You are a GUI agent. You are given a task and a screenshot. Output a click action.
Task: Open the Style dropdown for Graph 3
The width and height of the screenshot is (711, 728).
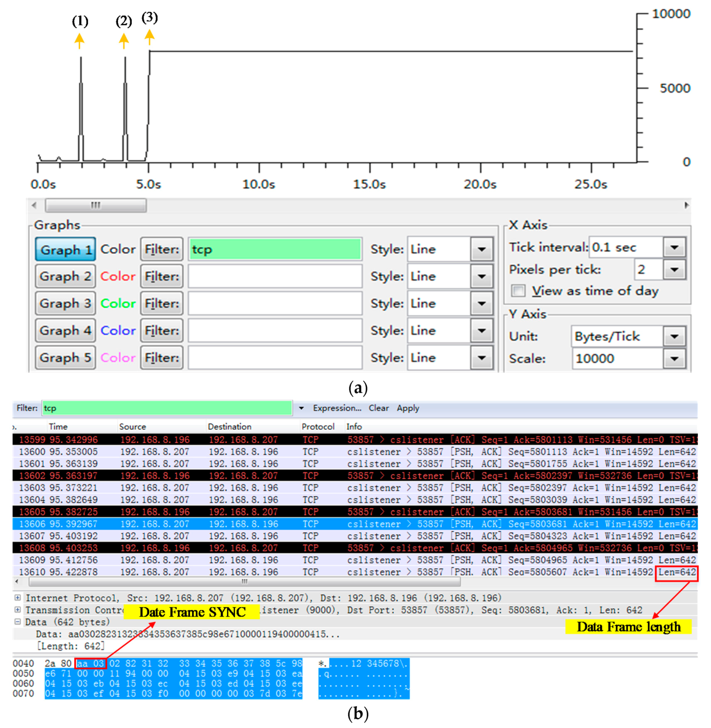[482, 304]
